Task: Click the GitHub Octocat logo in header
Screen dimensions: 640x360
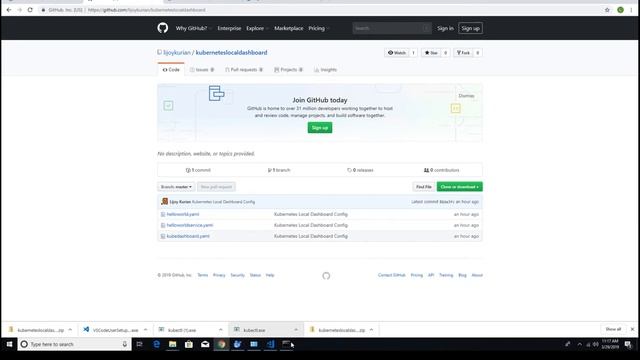Action: 162,28
